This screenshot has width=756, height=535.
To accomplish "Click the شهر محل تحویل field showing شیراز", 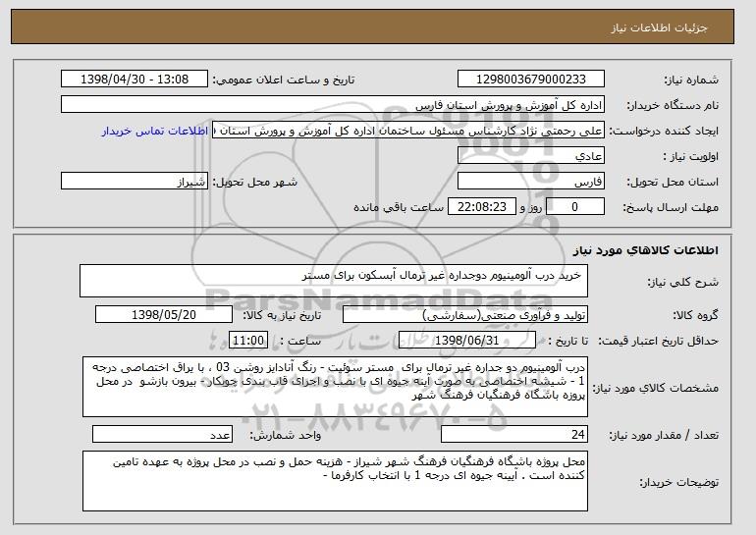I will [x=135, y=182].
